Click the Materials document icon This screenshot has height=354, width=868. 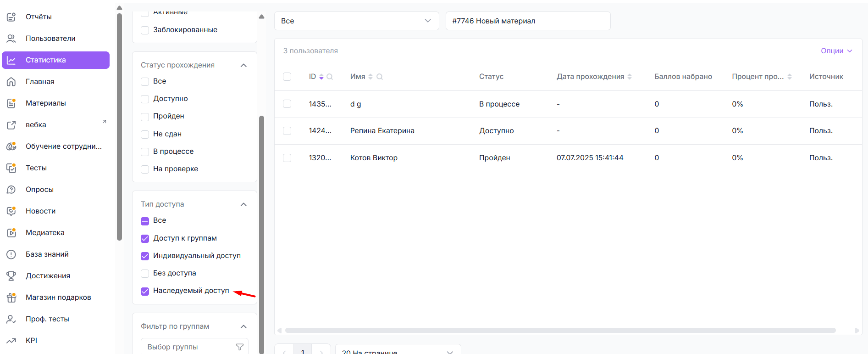point(11,103)
